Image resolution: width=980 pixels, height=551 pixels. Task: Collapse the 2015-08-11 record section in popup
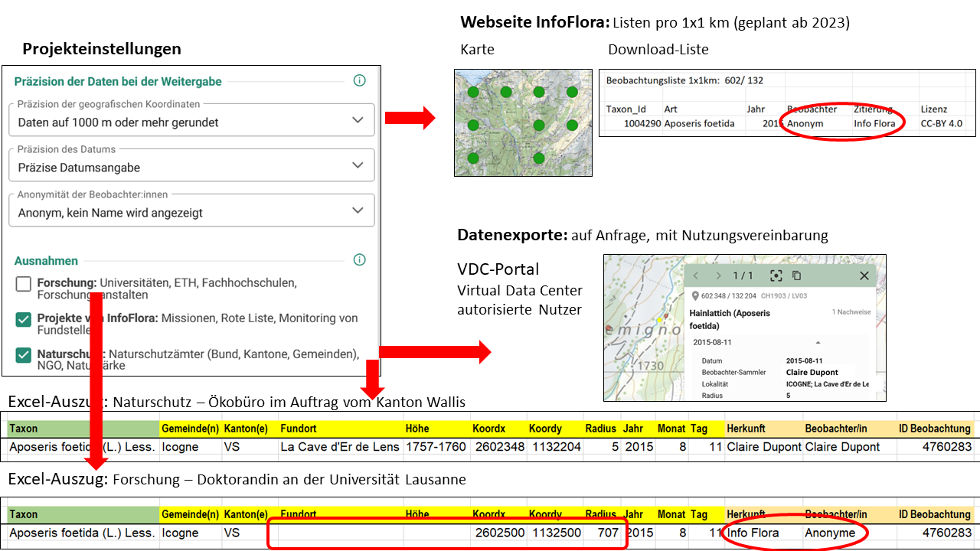click(817, 342)
